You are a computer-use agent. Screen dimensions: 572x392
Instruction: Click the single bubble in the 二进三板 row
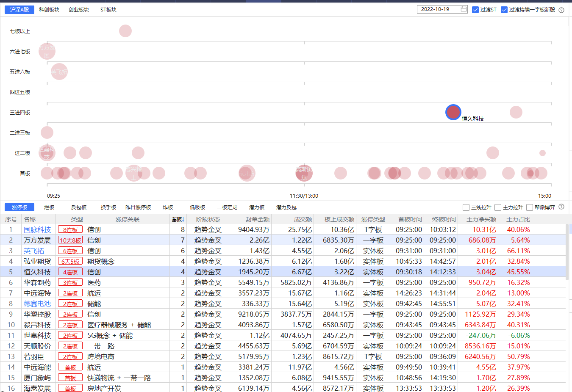tap(47, 133)
